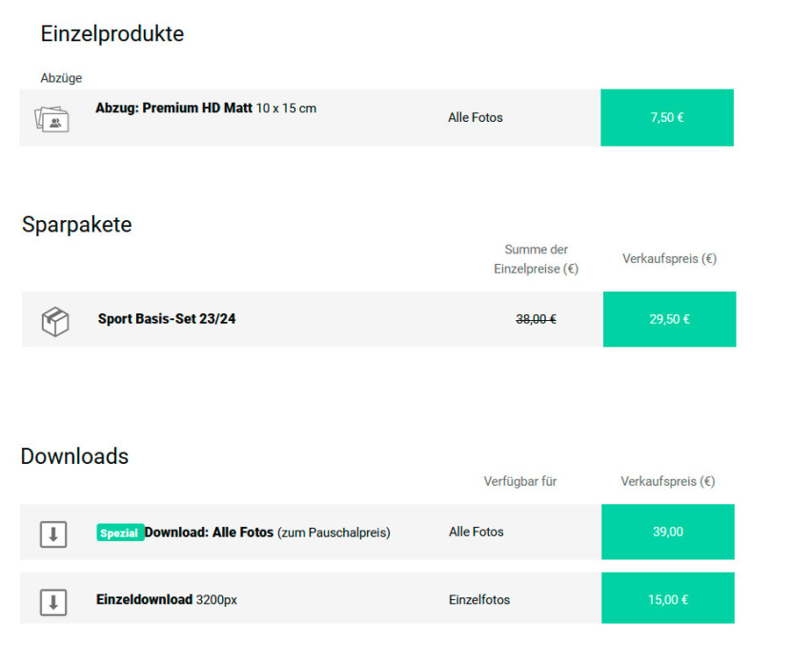
Task: Click the Alle Fotos download arrow icon
Action: point(53,534)
